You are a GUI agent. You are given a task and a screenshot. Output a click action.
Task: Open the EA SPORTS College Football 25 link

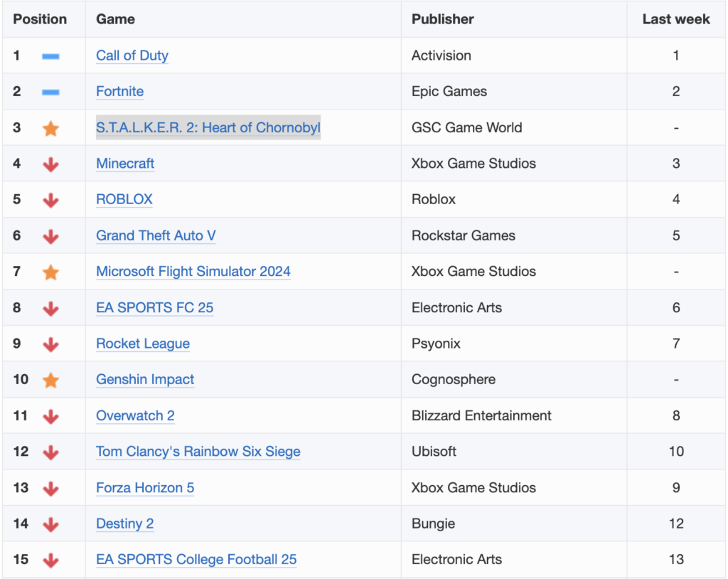pyautogui.click(x=196, y=560)
